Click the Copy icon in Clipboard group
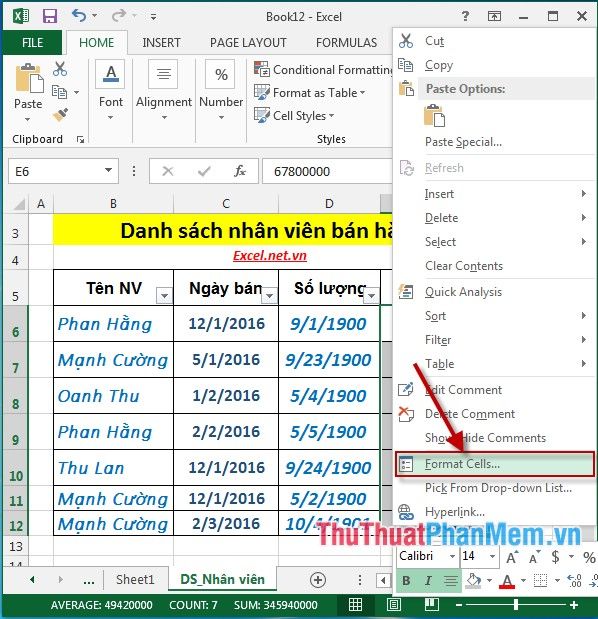 pyautogui.click(x=60, y=92)
